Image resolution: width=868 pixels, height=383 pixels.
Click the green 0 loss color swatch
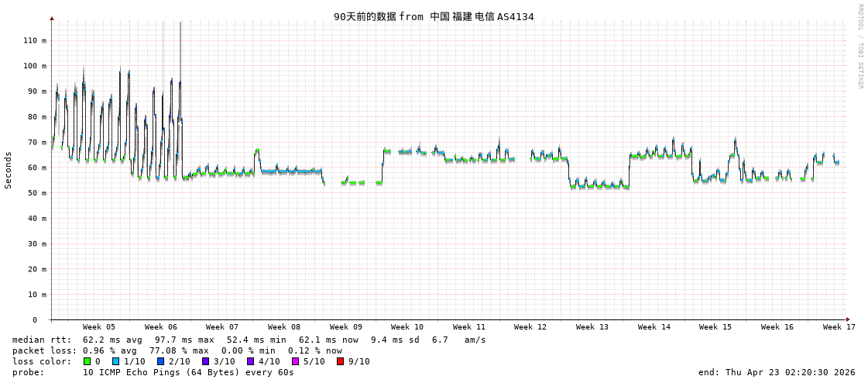87,361
